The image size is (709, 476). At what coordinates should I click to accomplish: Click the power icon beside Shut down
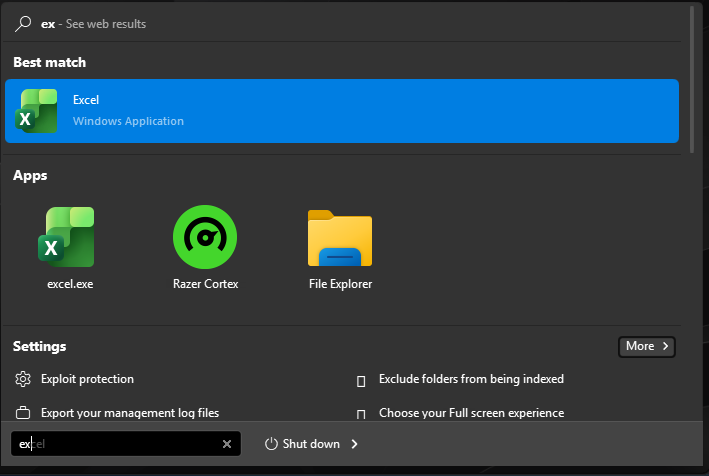point(271,444)
